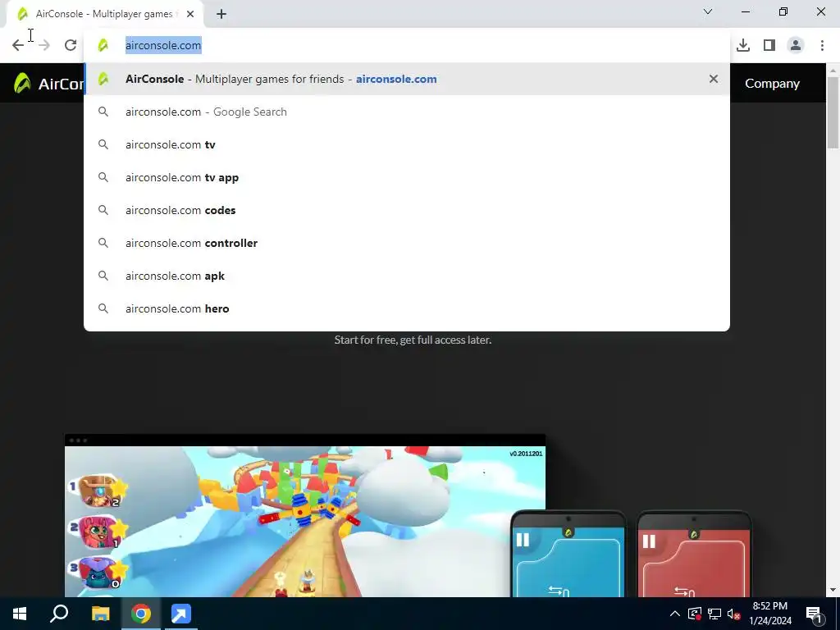840x630 pixels.
Task: Click the AirConsole favicon in address bar
Action: click(x=103, y=46)
